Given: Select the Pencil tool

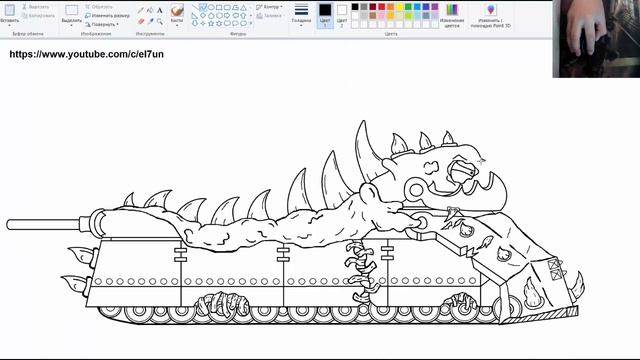Looking at the screenshot, I should (140, 10).
